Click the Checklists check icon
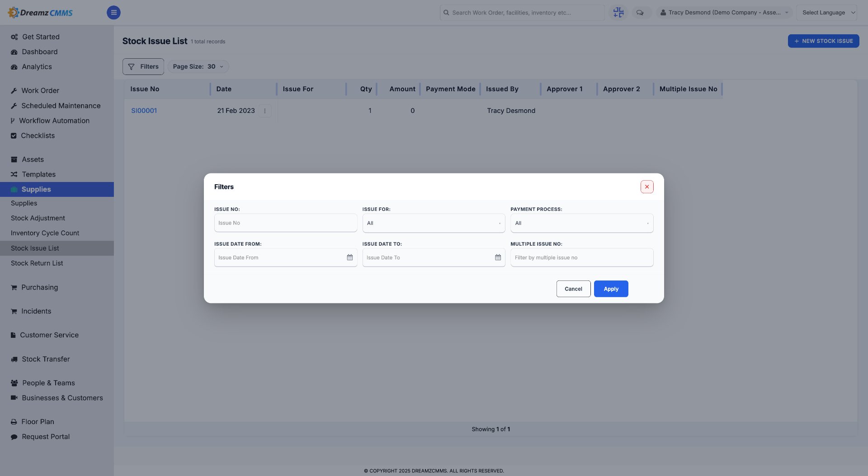Image resolution: width=868 pixels, height=476 pixels. 14,135
